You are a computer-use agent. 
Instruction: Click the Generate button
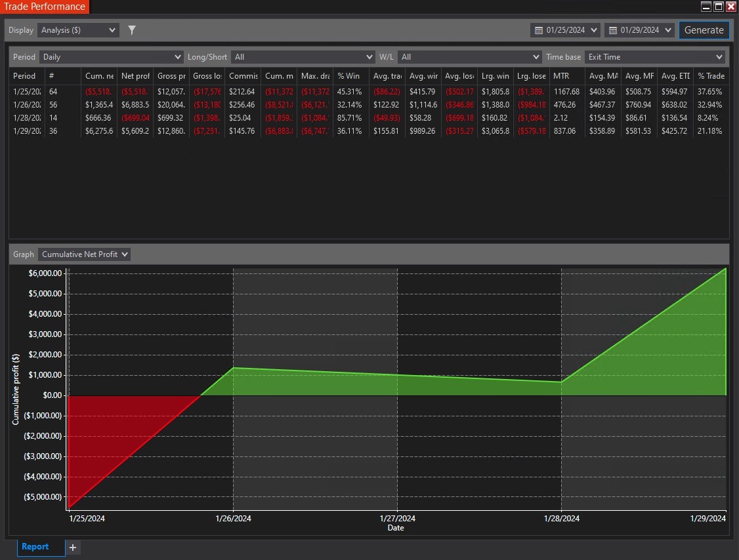tap(704, 30)
